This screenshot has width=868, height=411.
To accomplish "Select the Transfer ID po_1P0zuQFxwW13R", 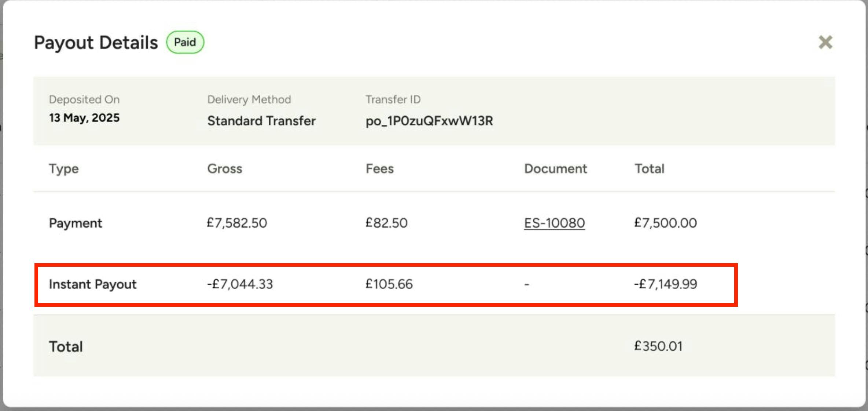I will [x=429, y=121].
